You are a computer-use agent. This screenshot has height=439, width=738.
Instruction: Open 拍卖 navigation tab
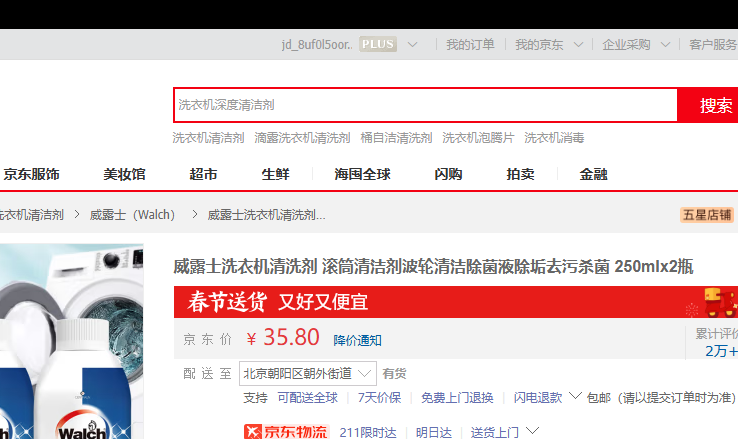[520, 174]
